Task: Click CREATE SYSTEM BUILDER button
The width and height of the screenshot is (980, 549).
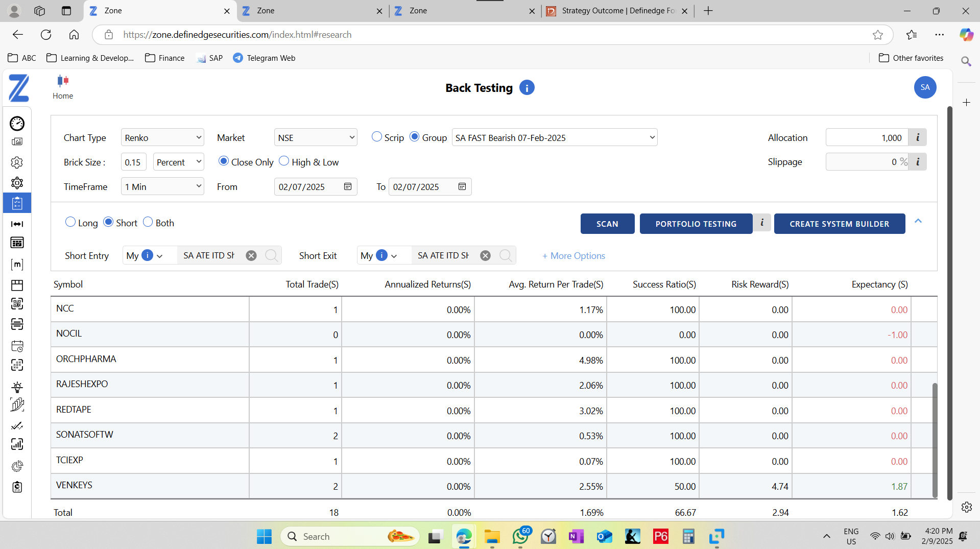Action: [x=839, y=224]
